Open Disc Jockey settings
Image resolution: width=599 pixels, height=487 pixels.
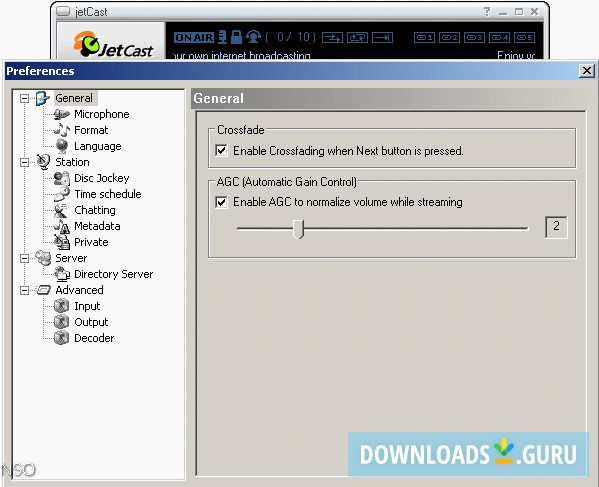(x=102, y=178)
